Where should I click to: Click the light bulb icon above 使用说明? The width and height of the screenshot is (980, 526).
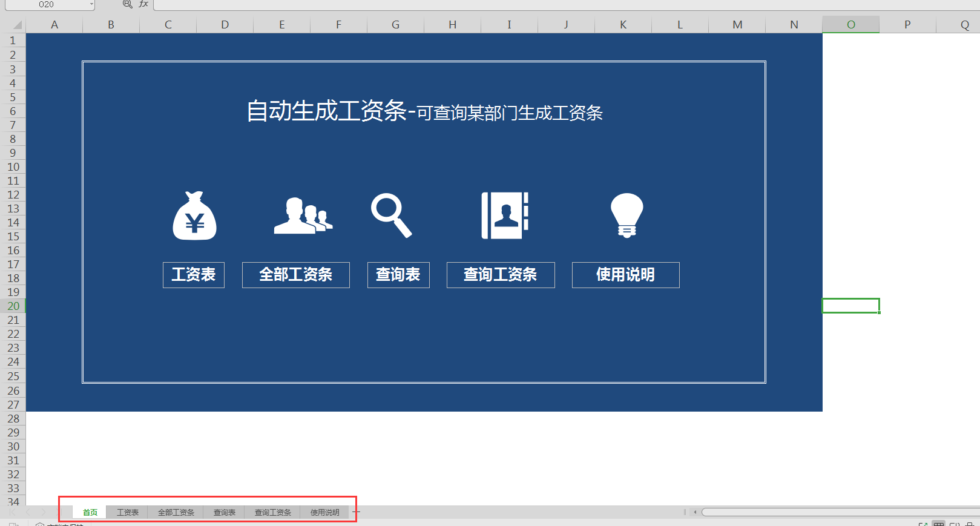coord(626,215)
